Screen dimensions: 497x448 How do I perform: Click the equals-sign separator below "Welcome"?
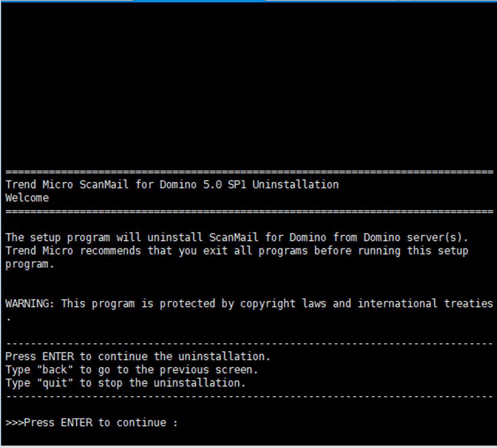pos(249,212)
